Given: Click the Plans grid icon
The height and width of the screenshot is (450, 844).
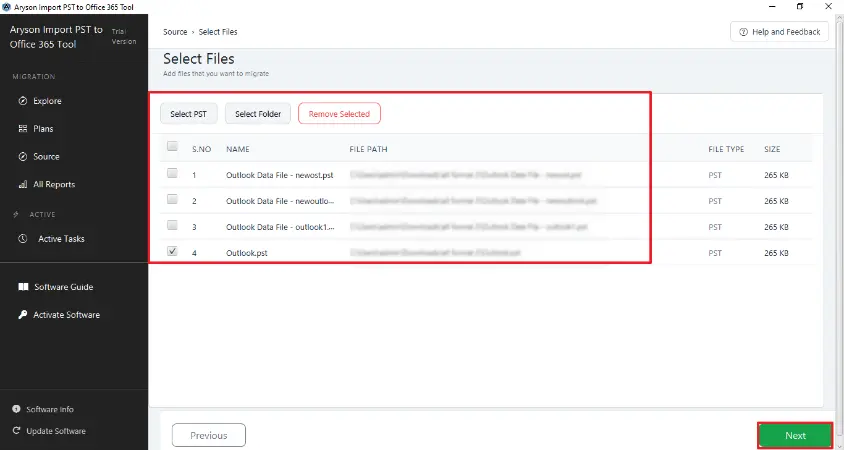Looking at the screenshot, I should (23, 129).
